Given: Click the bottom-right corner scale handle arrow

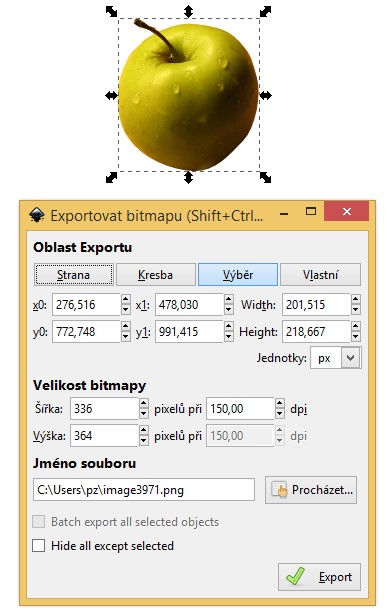Looking at the screenshot, I should (265, 177).
